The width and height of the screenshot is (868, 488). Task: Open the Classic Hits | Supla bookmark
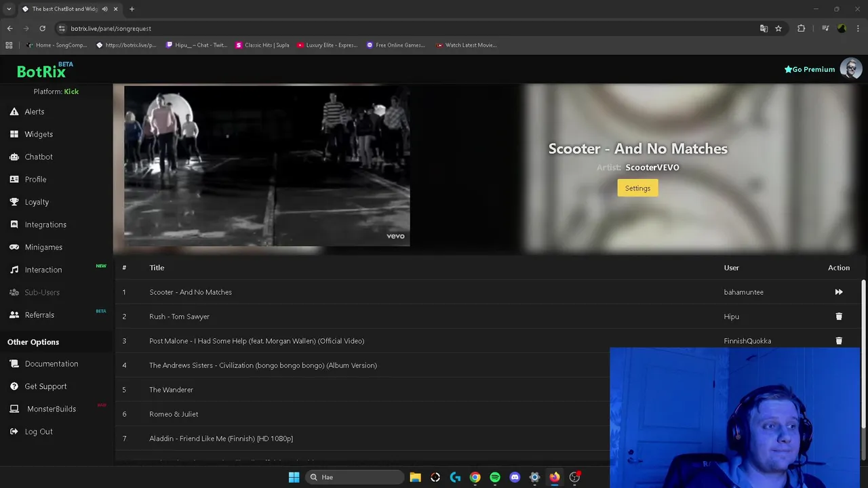click(x=262, y=45)
